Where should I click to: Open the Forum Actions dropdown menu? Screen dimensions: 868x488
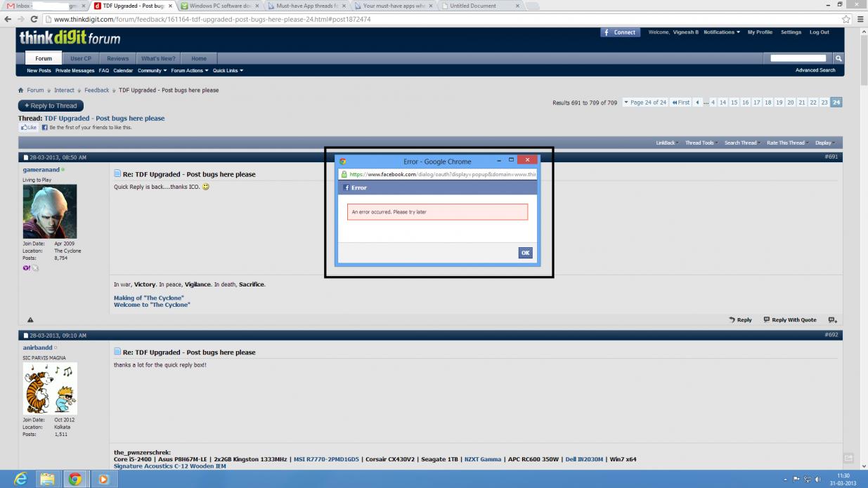(x=189, y=71)
